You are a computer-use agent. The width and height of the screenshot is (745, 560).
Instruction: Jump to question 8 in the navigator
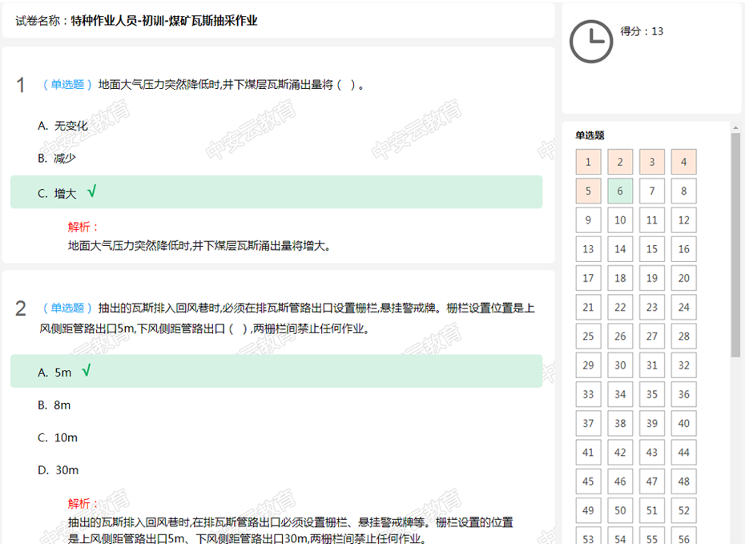click(x=683, y=191)
